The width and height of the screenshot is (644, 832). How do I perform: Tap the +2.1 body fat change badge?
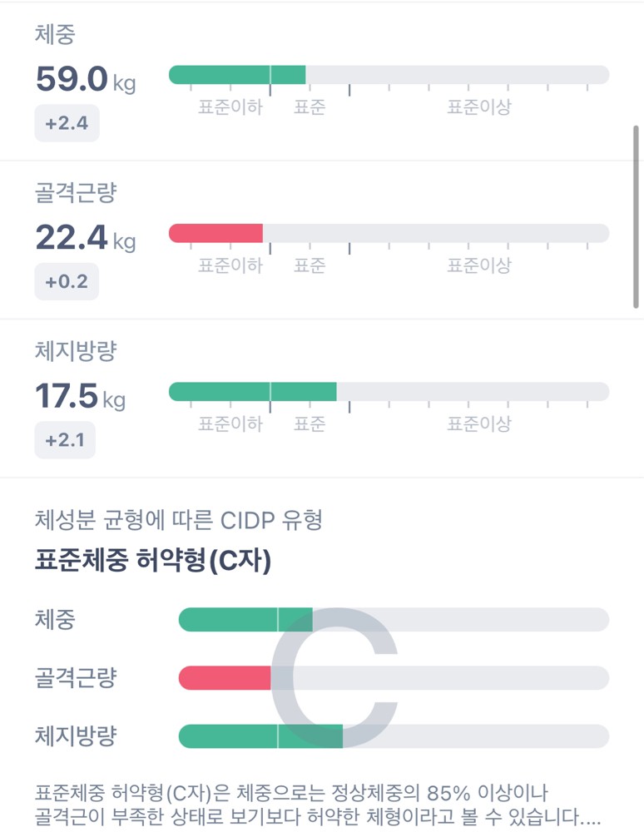[65, 440]
